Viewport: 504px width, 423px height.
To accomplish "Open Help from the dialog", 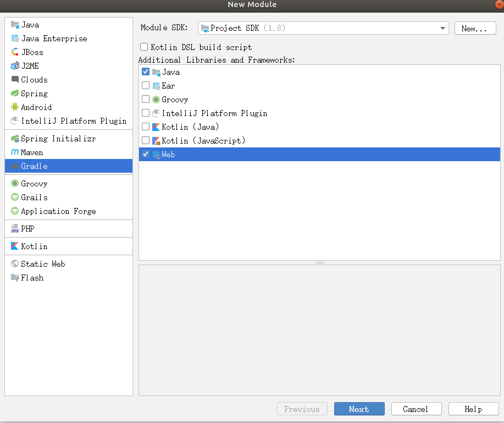I will click(x=473, y=409).
